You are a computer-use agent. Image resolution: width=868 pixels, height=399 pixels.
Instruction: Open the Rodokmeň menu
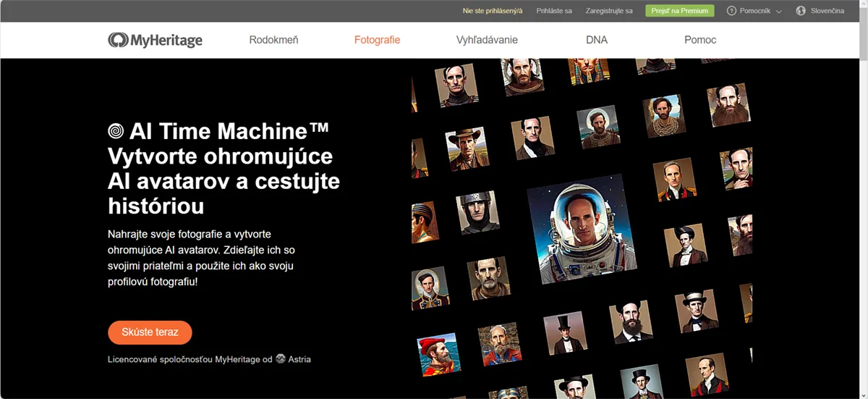[x=273, y=40]
